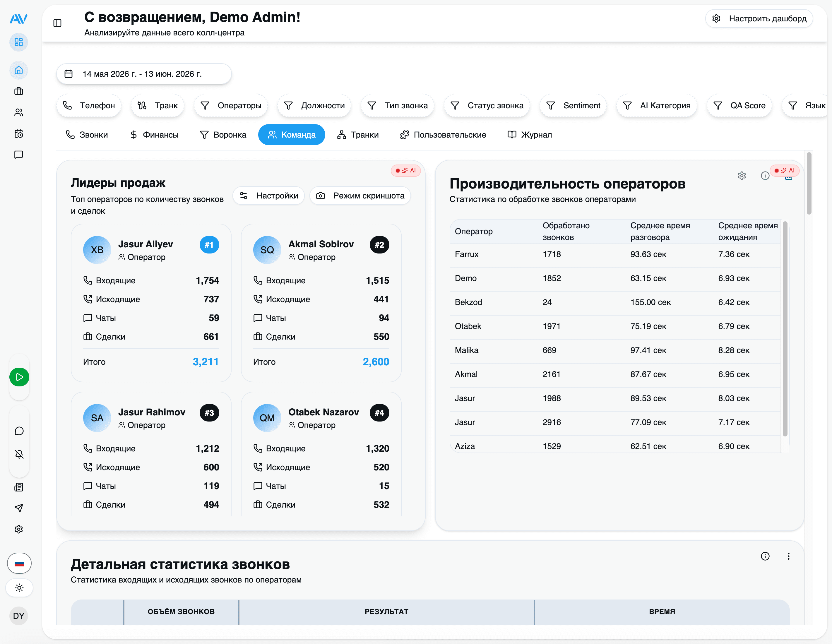Expand the Sentiment filter
Viewport: 832px width, 644px height.
573,105
